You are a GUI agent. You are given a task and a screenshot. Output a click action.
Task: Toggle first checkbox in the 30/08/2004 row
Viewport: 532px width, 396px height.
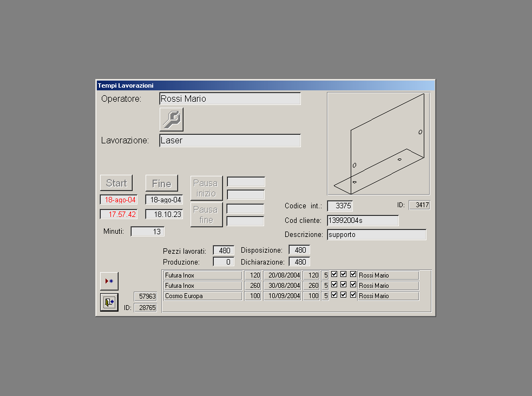(334, 284)
